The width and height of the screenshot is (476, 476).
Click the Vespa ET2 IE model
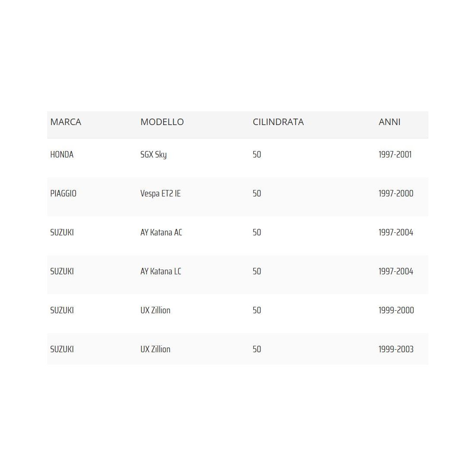[160, 194]
